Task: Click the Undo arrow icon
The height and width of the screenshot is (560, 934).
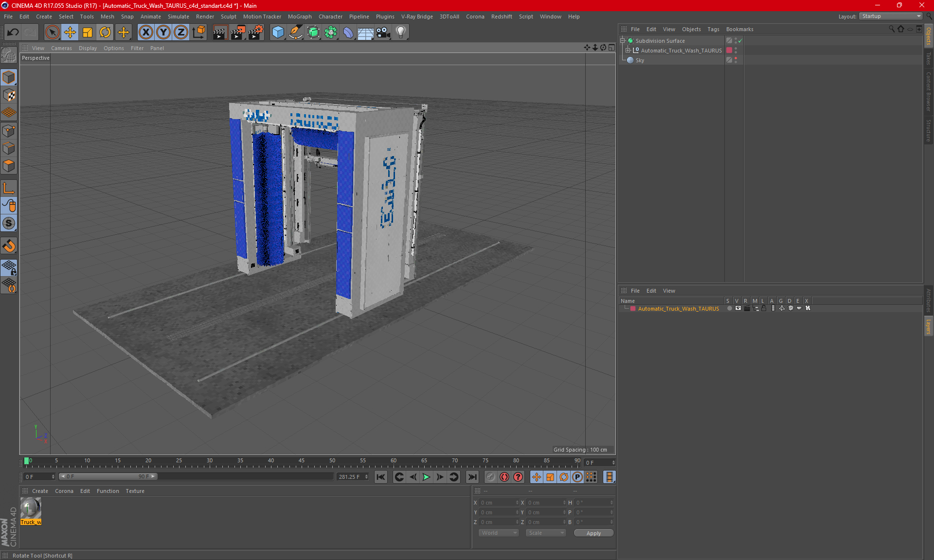Action: coord(13,33)
